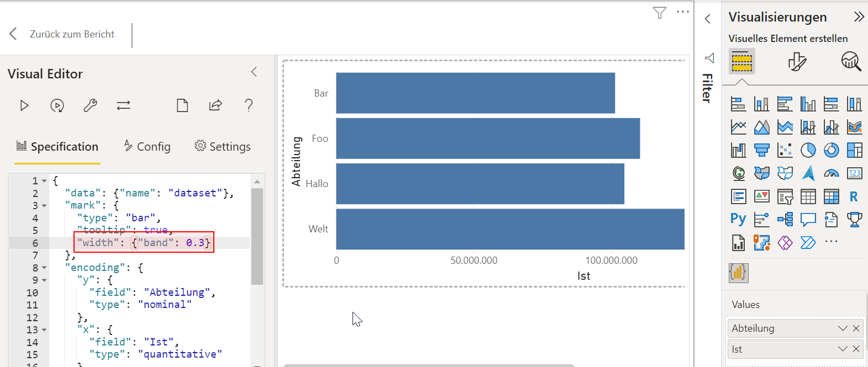Open the filter funnel icon above the chart
868x367 pixels.
click(659, 12)
